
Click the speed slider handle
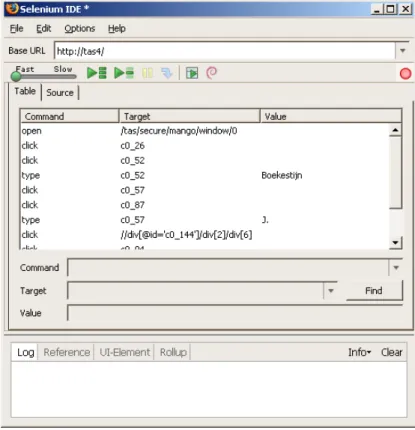(x=16, y=76)
